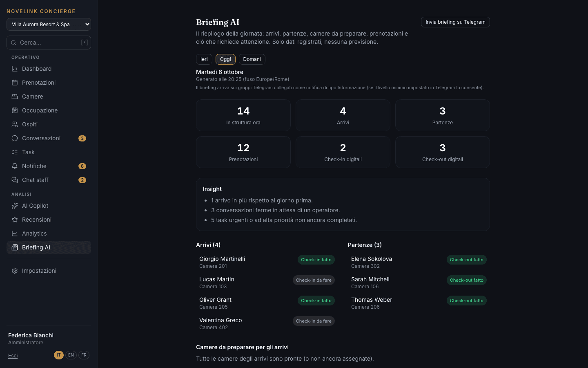Screen dimensions: 588x368
Task: Click the Camere bed icon
Action: [x=15, y=96]
